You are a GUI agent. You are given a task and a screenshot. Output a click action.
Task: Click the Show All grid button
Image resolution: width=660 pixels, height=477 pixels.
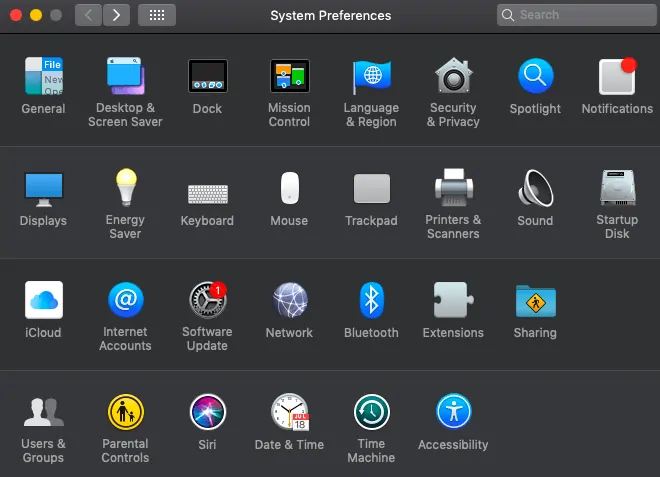(x=157, y=16)
